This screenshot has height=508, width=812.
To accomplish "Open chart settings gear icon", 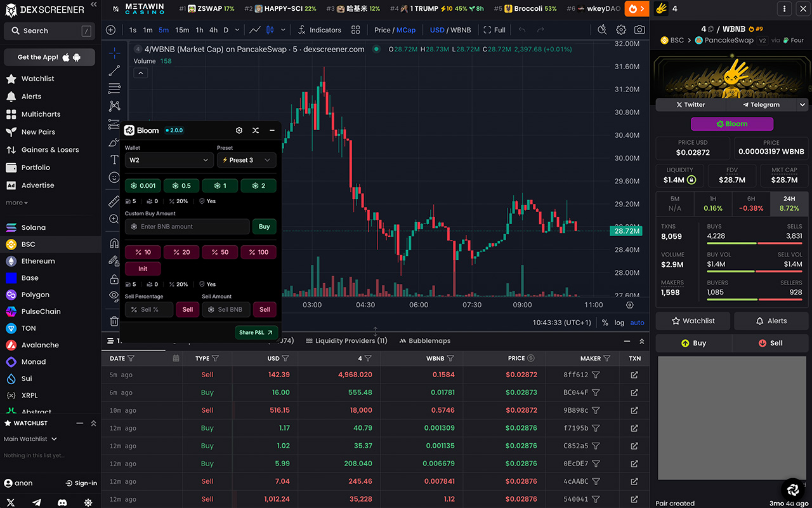I will (621, 30).
